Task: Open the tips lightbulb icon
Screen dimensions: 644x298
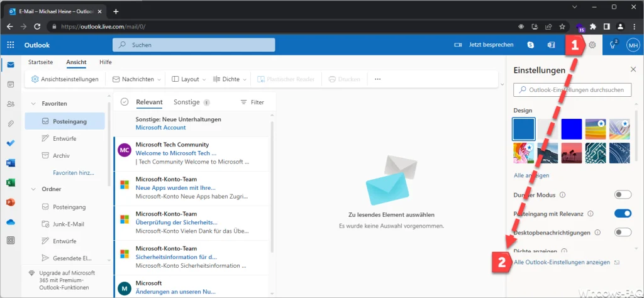Action: coord(613,45)
